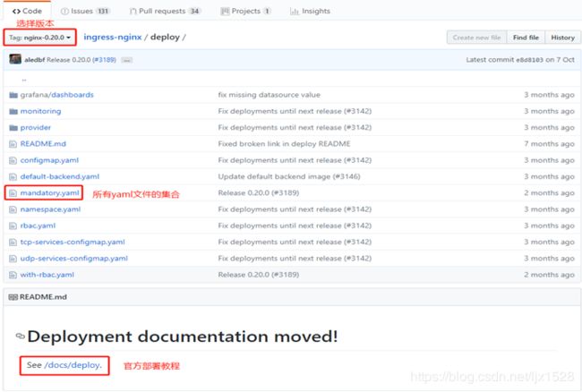The image size is (582, 392).
Task: Open README.md in the file list
Action: pos(43,144)
